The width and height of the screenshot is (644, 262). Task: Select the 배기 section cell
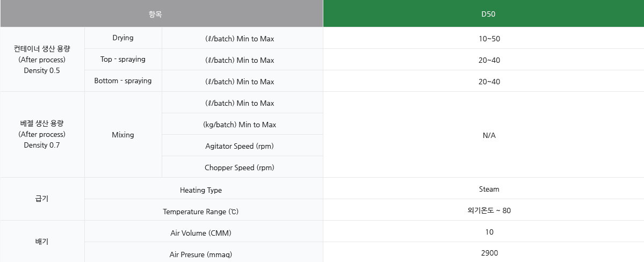(x=42, y=242)
